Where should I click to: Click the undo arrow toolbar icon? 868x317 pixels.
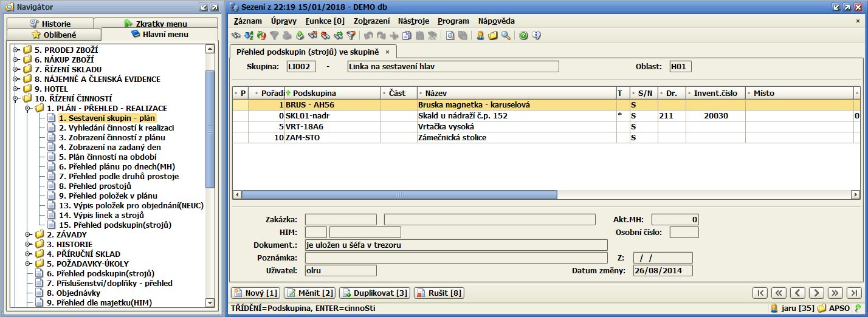pos(368,35)
